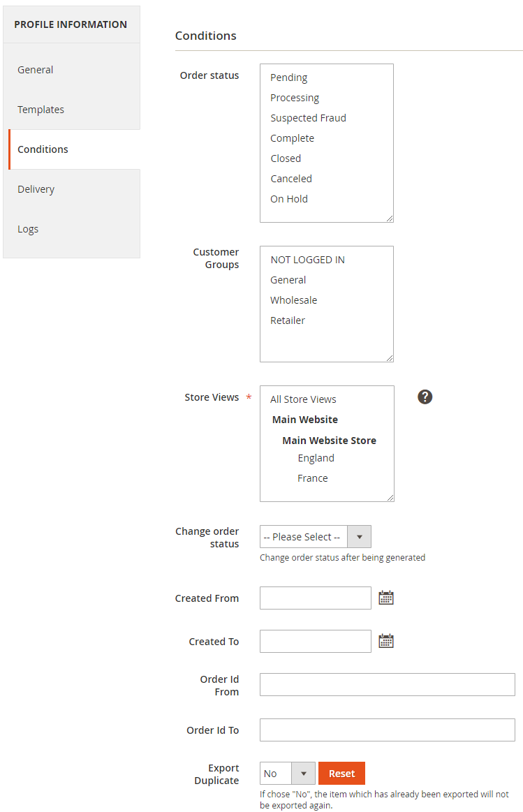Select Suspected Fraud order status
The image size is (523, 812).
coord(308,118)
